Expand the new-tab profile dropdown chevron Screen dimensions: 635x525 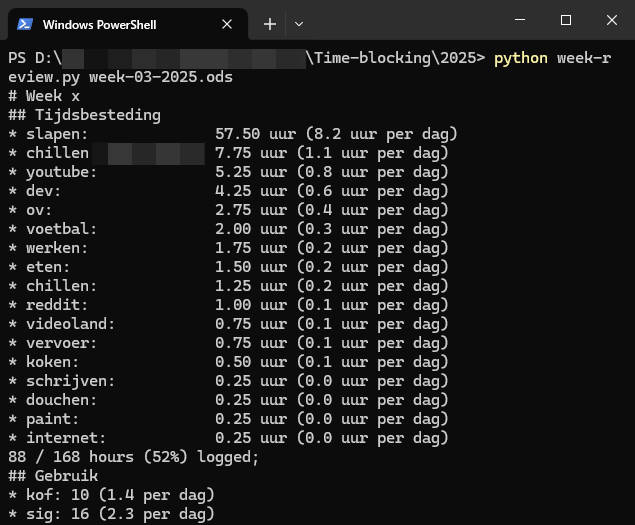click(x=299, y=24)
